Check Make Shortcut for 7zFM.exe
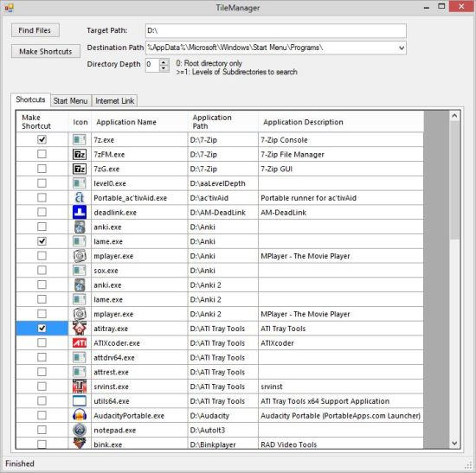 coord(42,154)
